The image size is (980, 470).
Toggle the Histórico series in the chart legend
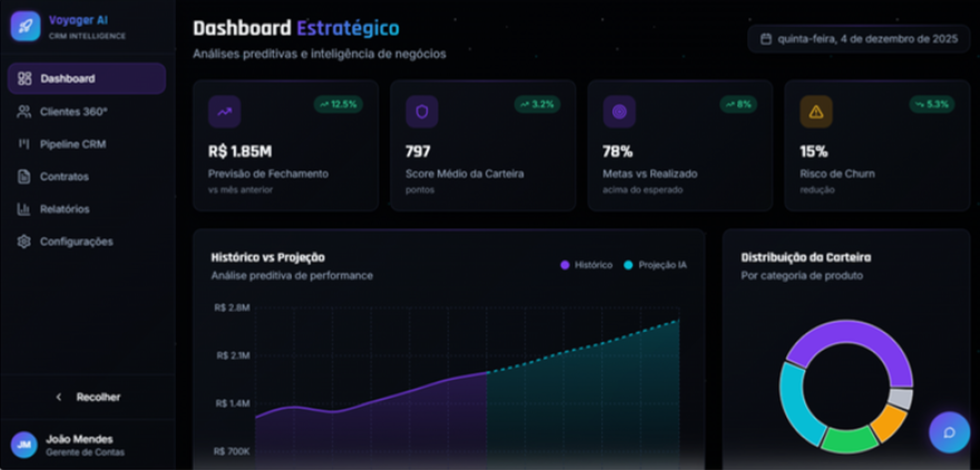click(x=586, y=265)
